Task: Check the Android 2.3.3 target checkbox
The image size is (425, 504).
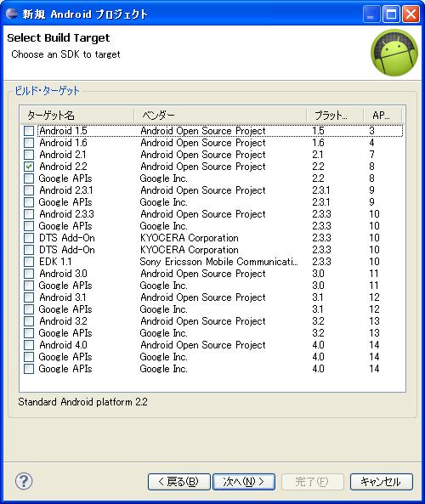Action: 29,214
